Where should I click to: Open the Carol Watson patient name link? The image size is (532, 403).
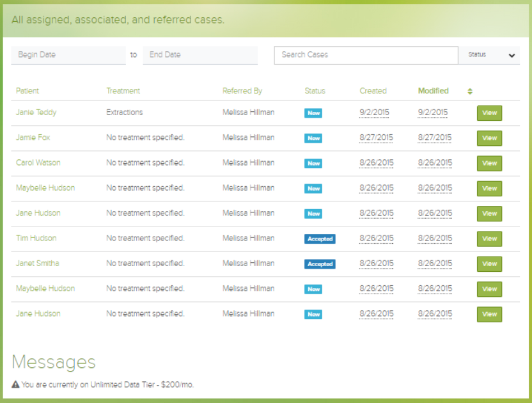pyautogui.click(x=38, y=162)
